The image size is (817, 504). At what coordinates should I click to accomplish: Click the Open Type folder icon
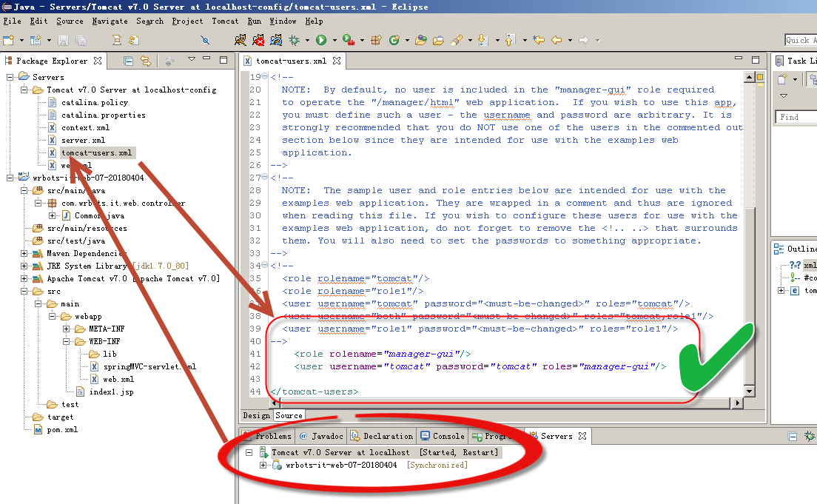(x=420, y=40)
